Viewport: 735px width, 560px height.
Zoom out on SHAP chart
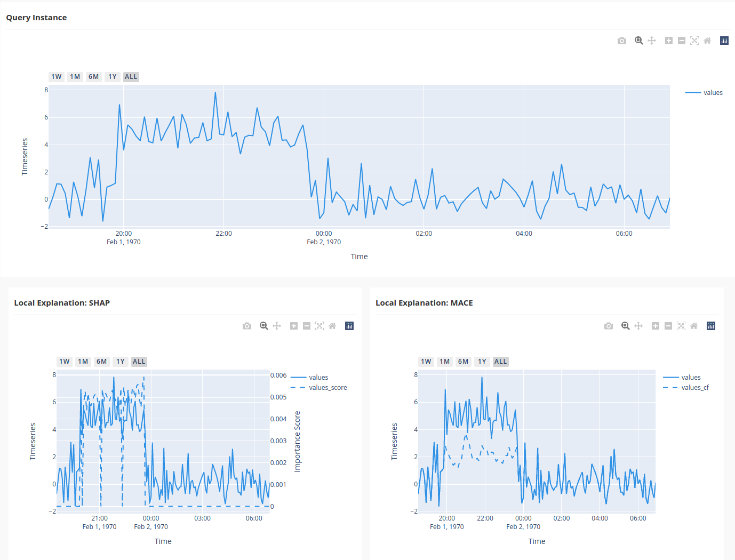tap(307, 326)
